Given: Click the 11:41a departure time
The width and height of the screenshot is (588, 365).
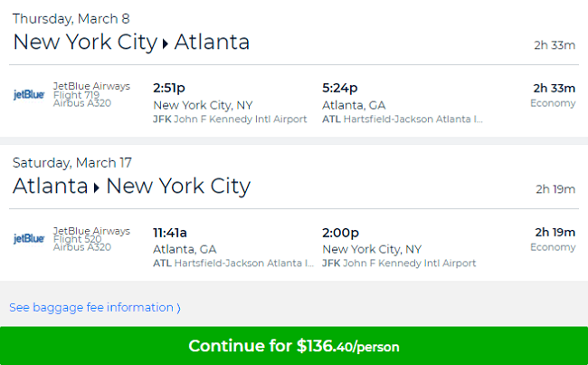Looking at the screenshot, I should click(x=169, y=233).
